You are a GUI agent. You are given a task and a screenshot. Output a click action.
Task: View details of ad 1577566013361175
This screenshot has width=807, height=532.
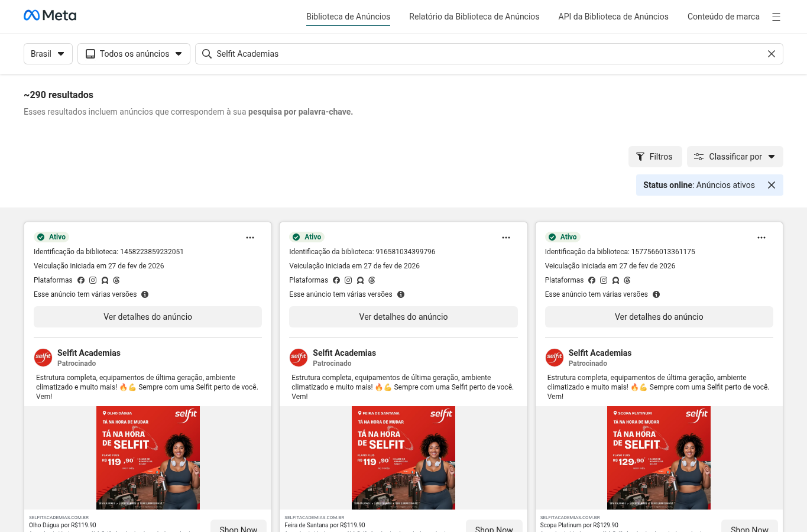pos(659,317)
